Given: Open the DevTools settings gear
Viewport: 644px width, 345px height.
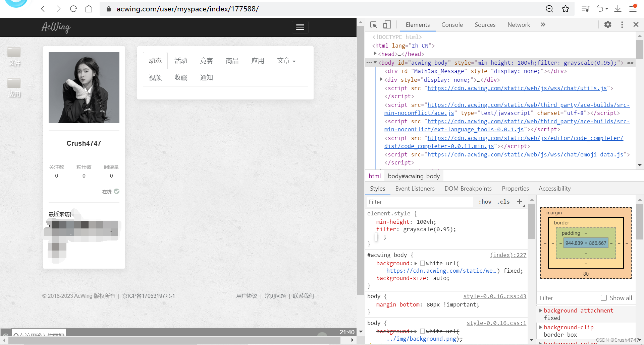Looking at the screenshot, I should [608, 24].
